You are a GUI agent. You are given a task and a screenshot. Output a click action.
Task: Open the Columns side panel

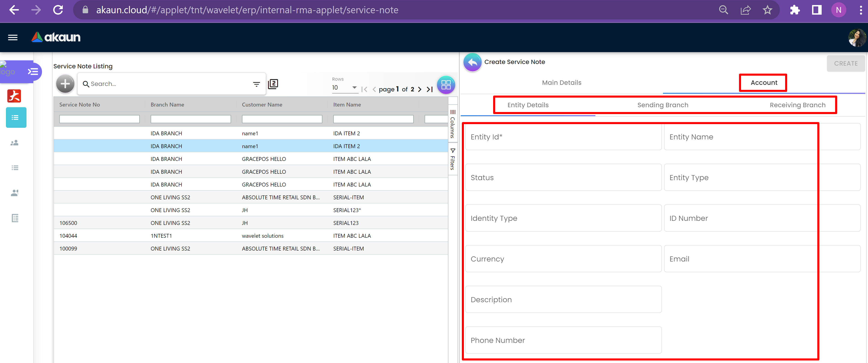[452, 124]
